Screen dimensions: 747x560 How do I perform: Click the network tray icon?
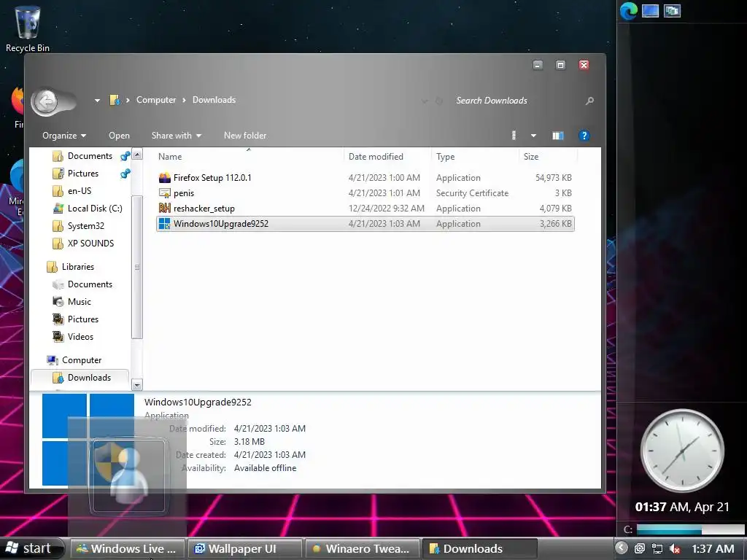[x=657, y=549]
